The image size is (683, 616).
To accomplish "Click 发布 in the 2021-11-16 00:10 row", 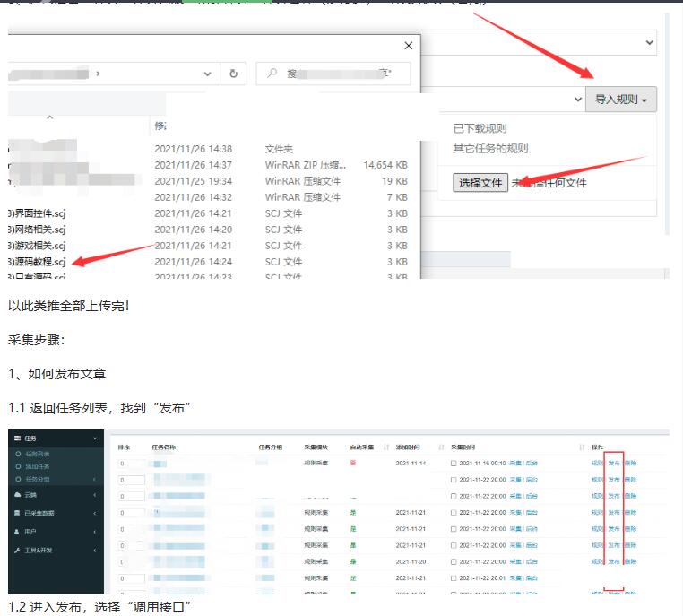I will 614,463.
